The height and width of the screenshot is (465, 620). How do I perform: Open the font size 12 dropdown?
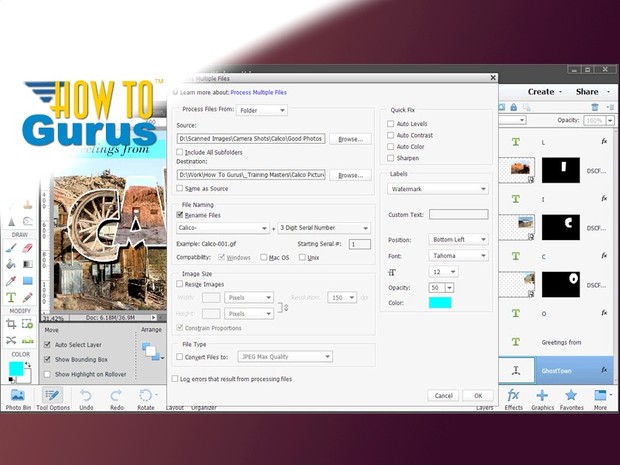pyautogui.click(x=443, y=272)
